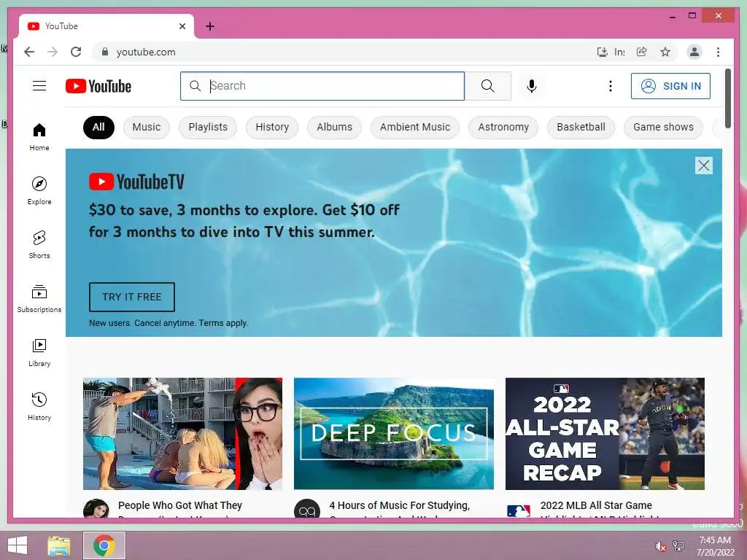Click the lock site info icon
747x560 pixels.
click(x=105, y=52)
